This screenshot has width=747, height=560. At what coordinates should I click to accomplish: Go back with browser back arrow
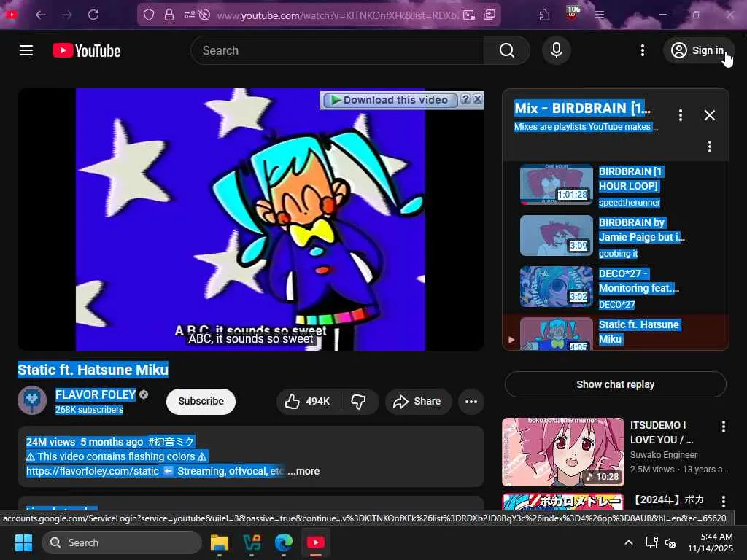41,15
